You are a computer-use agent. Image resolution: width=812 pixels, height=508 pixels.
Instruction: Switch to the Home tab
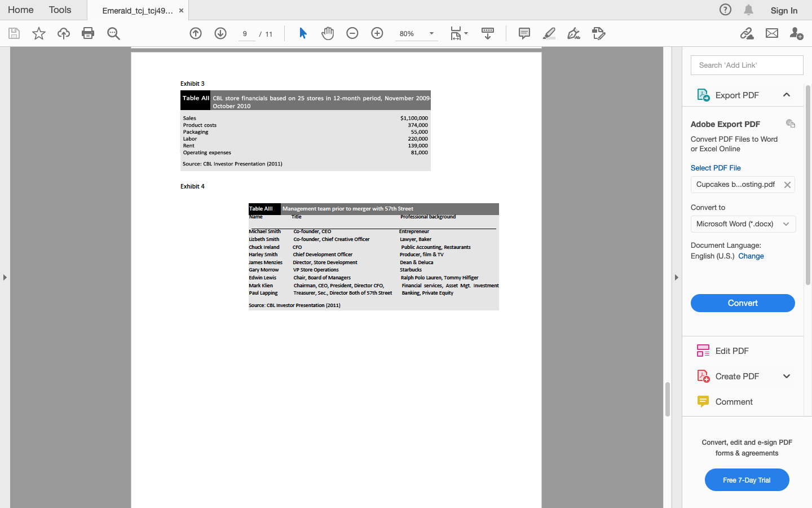point(20,10)
